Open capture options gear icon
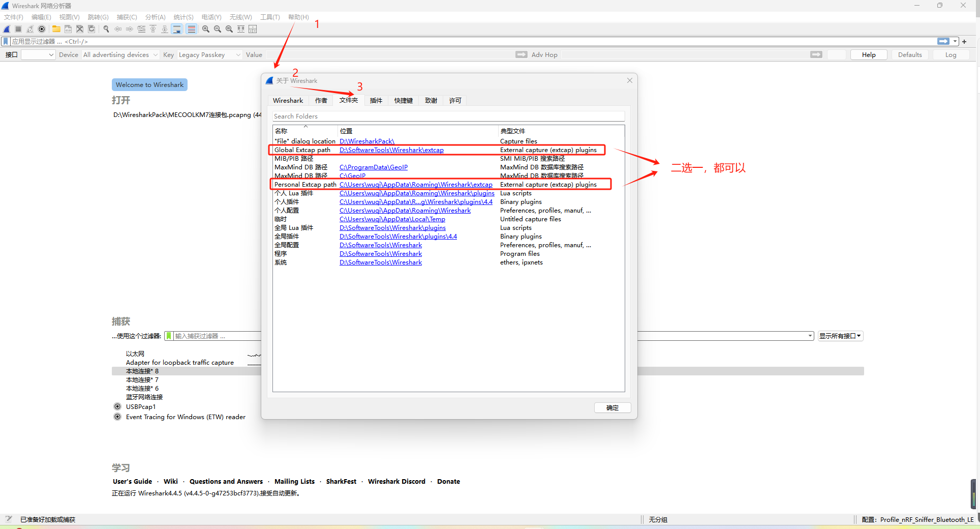 point(42,30)
